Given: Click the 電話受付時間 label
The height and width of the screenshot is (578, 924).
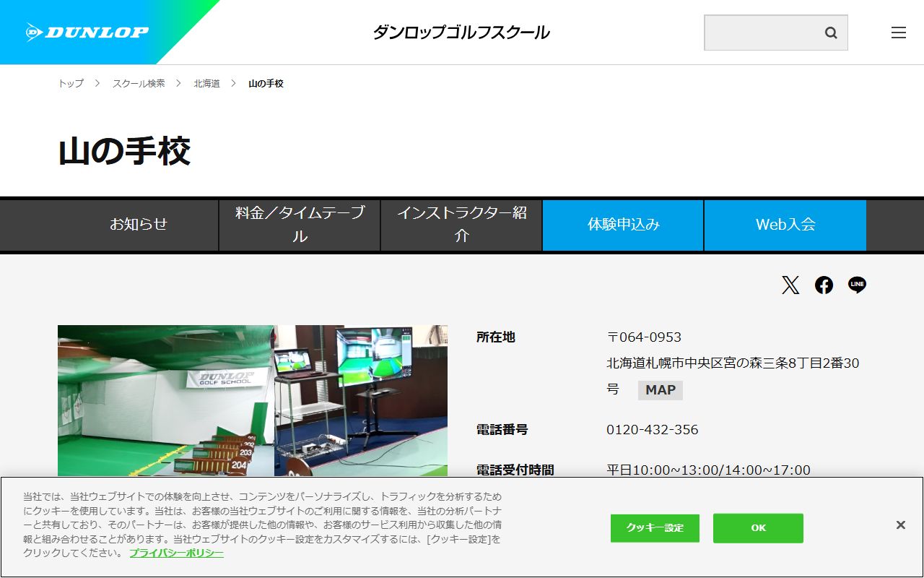Looking at the screenshot, I should tap(515, 470).
